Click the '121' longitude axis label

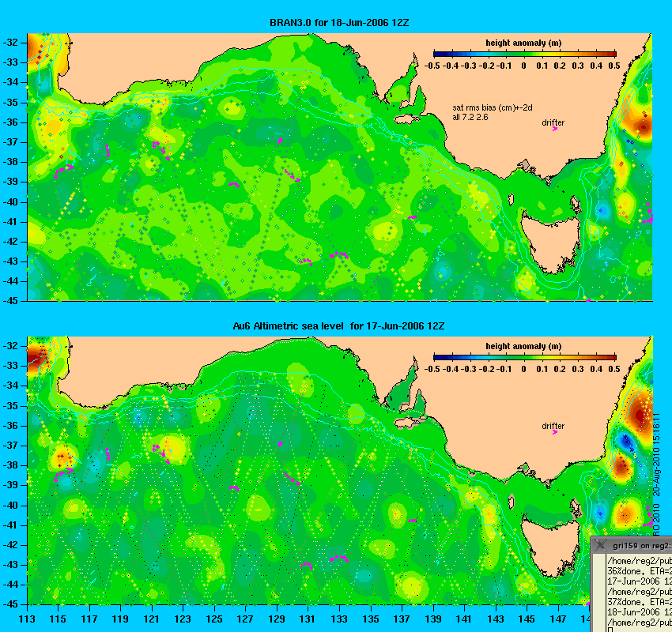(151, 619)
